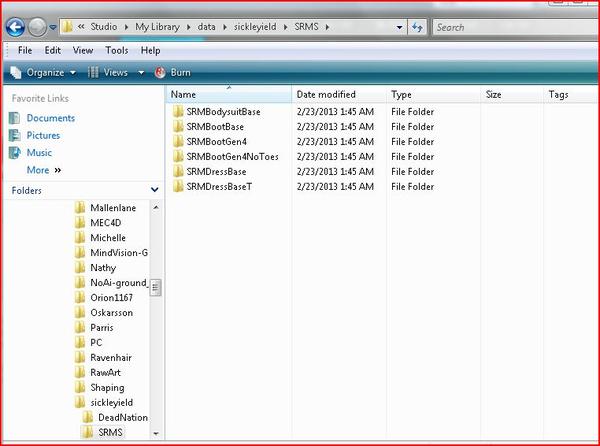Sort by Date modified column

coord(339,94)
